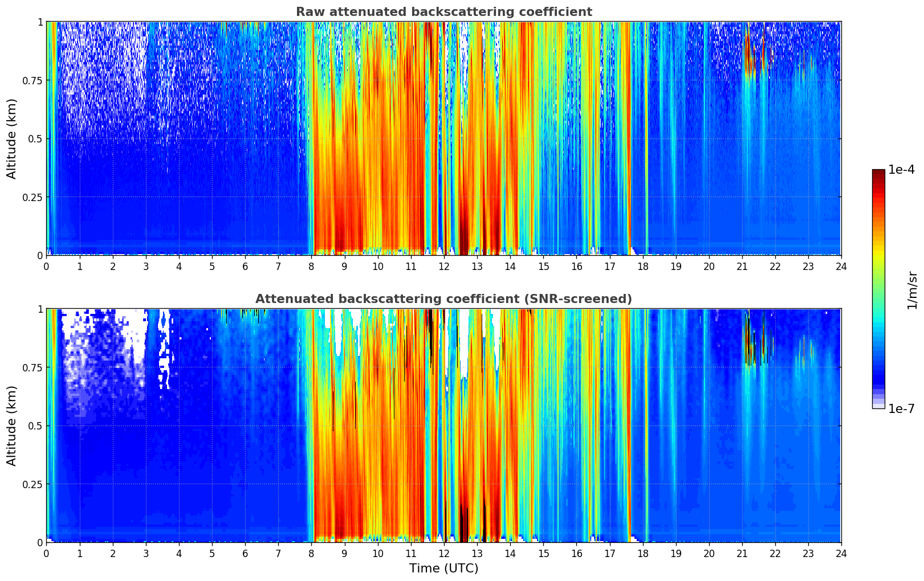
Task: Click hour tick '18' under the bottom plot
Action: 642,554
